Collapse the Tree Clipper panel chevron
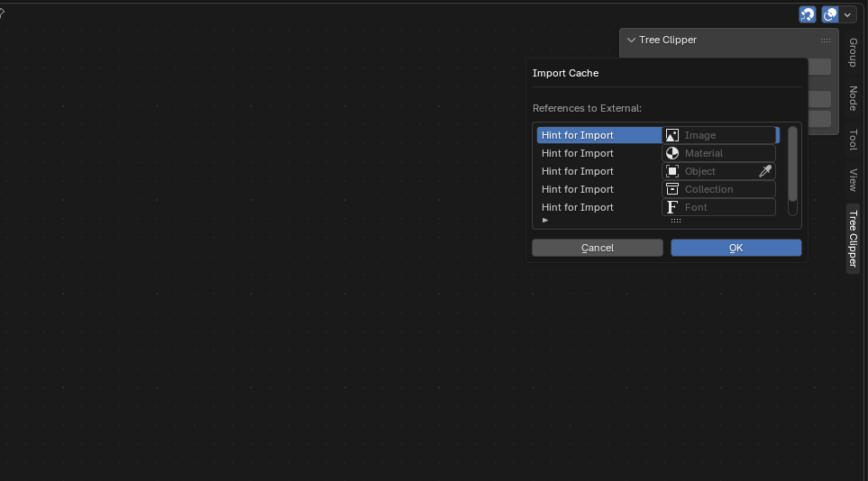The image size is (868, 481). tap(631, 41)
